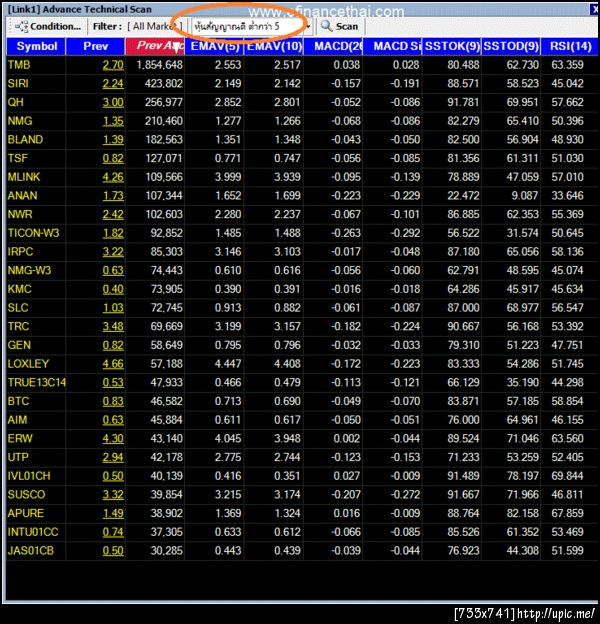Click the Condition tree icon in toolbar
The image size is (600, 624).
pyautogui.click(x=21, y=27)
